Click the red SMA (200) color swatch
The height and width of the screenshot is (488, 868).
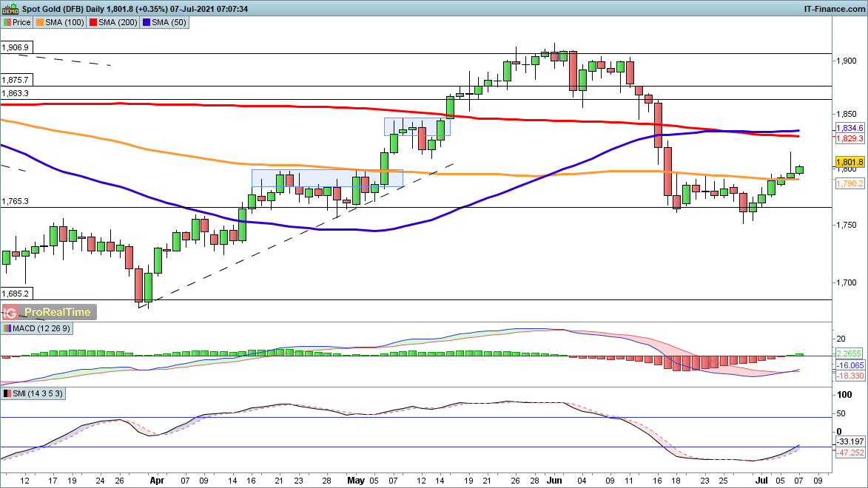[x=94, y=22]
